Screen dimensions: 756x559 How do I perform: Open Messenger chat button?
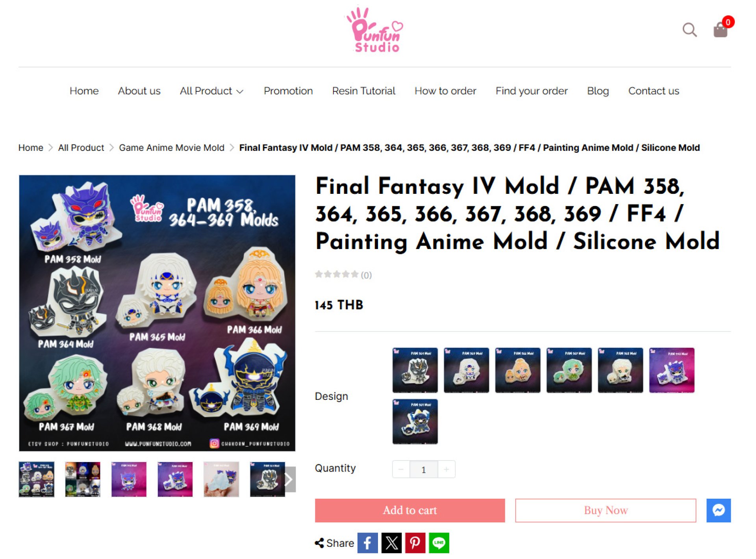click(x=719, y=511)
